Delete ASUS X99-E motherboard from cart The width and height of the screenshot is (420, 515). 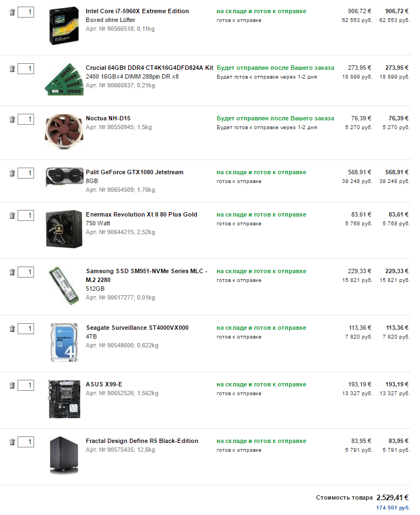coord(12,385)
